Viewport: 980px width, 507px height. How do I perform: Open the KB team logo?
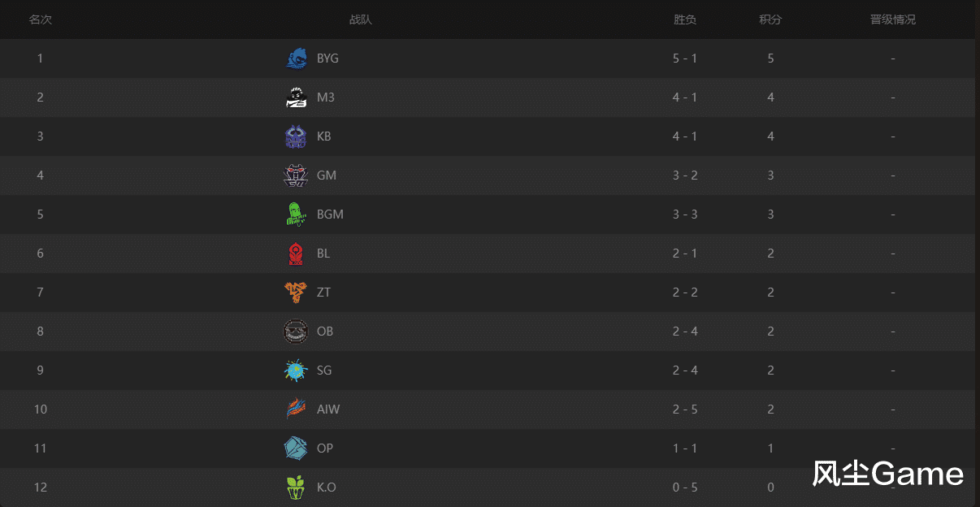(297, 136)
